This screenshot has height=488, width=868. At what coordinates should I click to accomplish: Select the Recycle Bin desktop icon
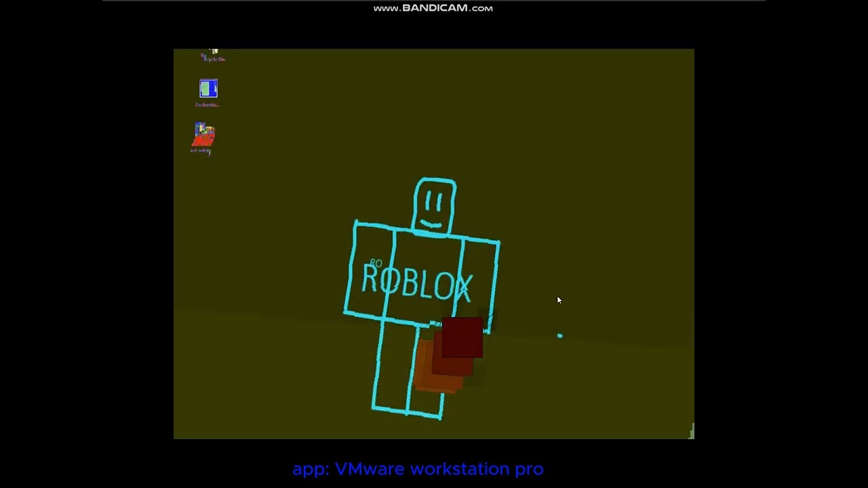[214, 56]
